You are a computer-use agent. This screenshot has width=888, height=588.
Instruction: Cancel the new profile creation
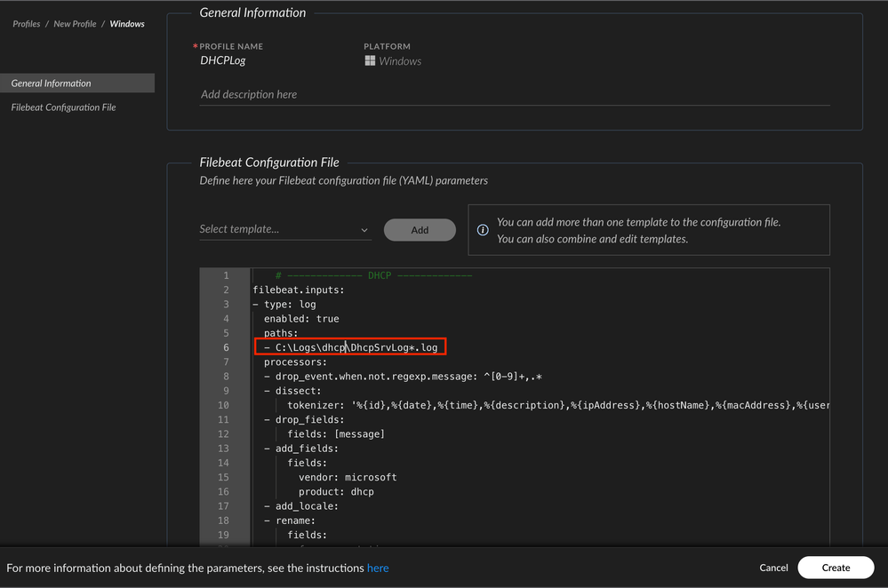pos(773,568)
